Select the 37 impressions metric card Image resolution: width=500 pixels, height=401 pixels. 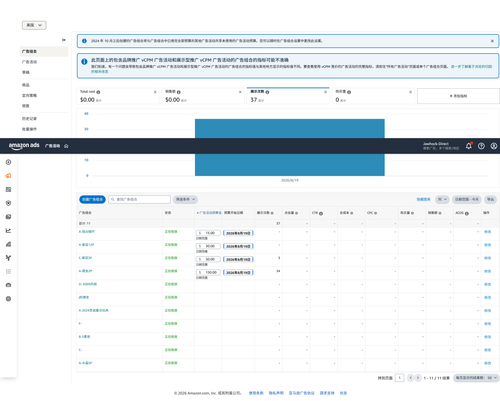tap(288, 96)
